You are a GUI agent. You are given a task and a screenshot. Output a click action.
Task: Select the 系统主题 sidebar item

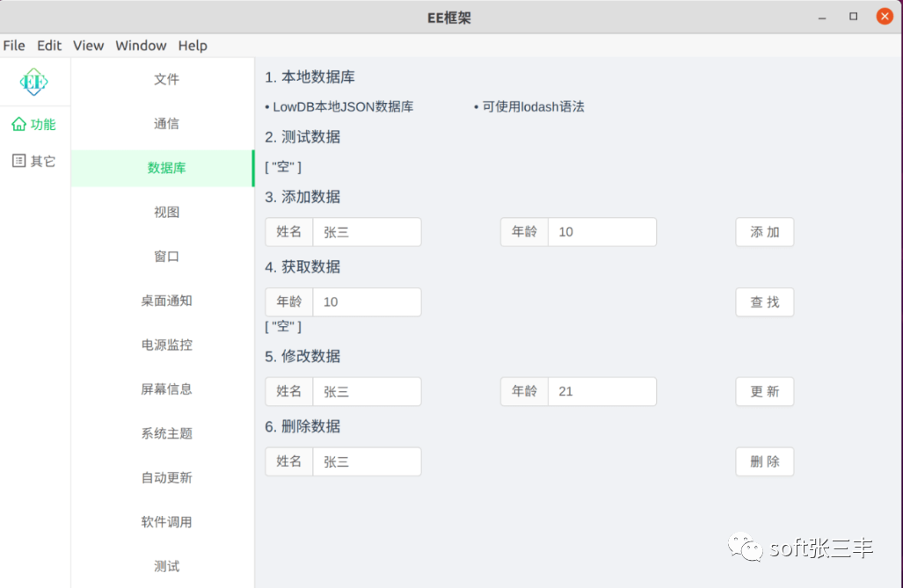point(166,433)
